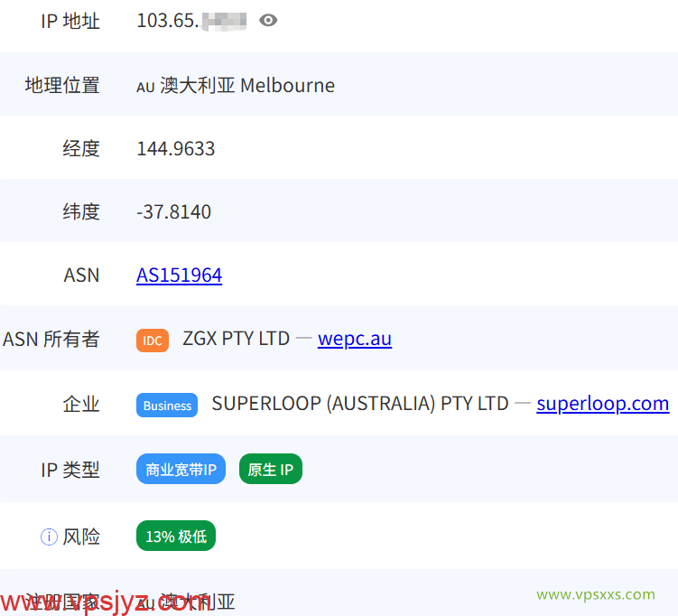
Task: Click the IP 地址 row label
Action: (x=70, y=21)
